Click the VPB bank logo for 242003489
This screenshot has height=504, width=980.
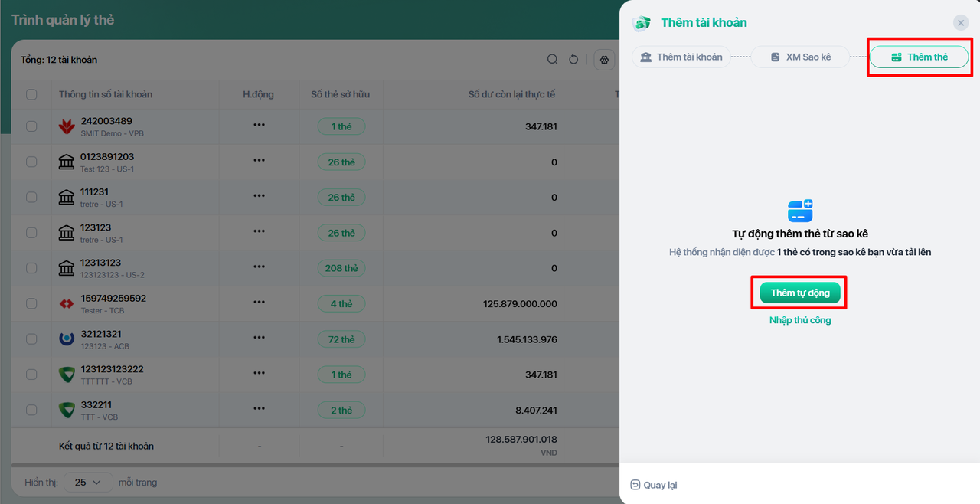tap(67, 126)
